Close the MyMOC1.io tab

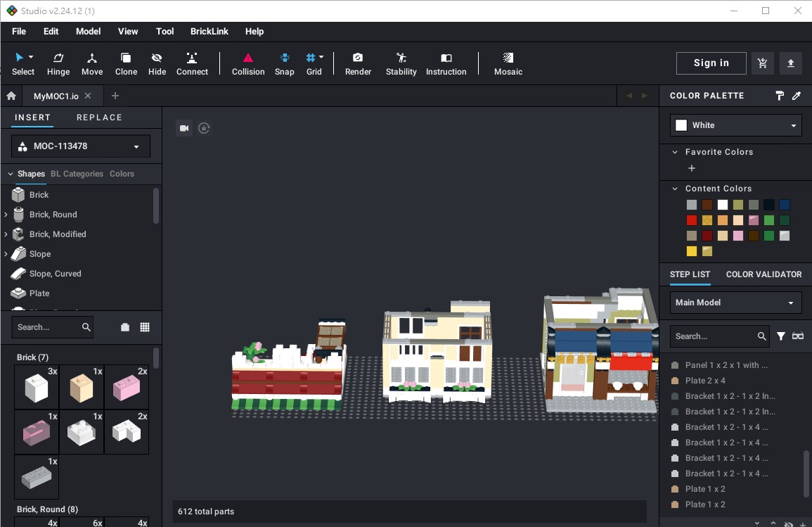coord(88,96)
